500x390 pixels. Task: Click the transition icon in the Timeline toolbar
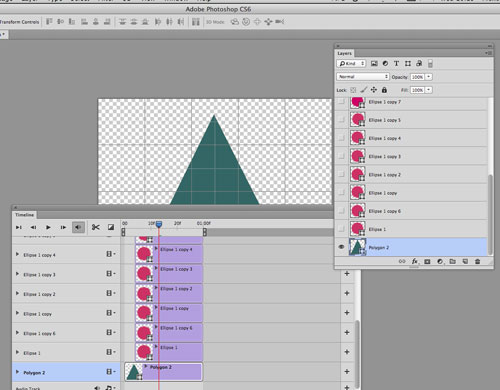[111, 227]
